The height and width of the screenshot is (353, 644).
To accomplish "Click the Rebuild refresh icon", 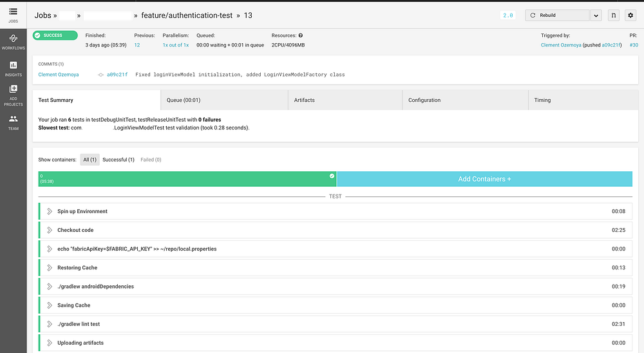I will coord(533,15).
